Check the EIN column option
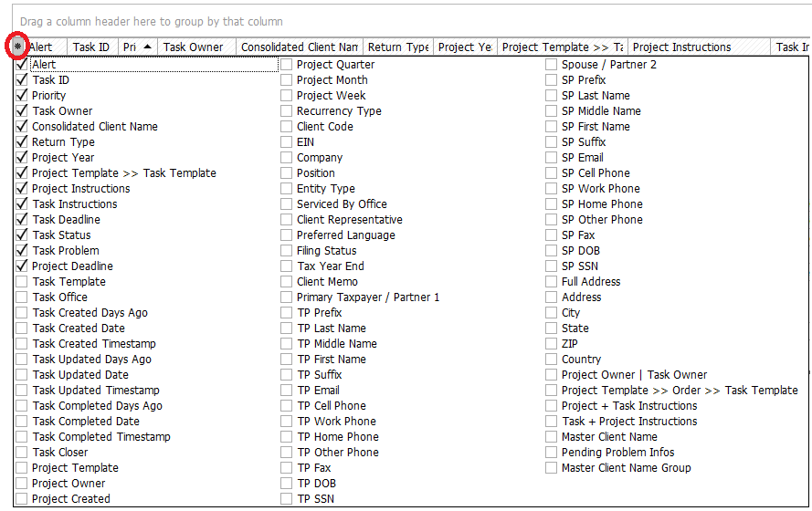 pyautogui.click(x=287, y=142)
